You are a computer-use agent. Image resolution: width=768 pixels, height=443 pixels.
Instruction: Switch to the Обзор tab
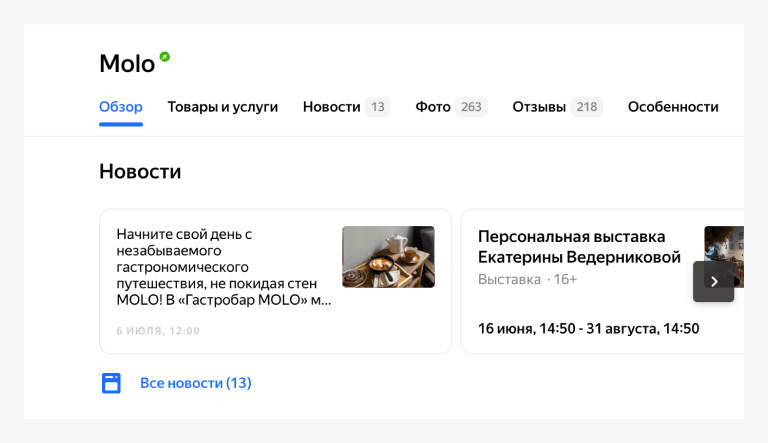pos(120,106)
